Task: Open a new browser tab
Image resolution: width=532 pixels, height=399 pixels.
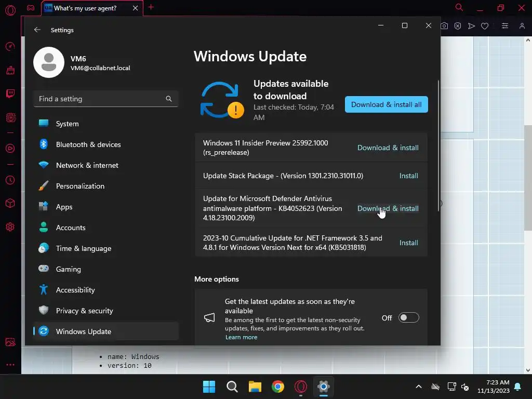Action: click(151, 7)
